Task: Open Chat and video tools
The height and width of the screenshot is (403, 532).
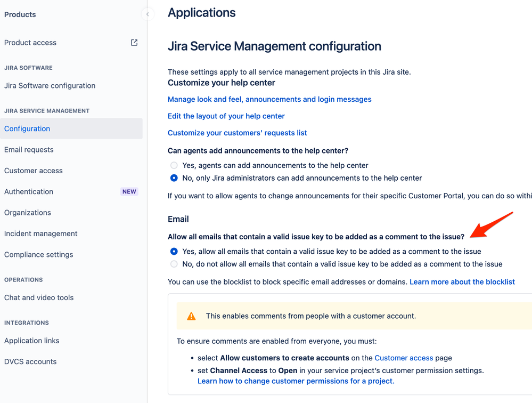Action: pos(39,298)
